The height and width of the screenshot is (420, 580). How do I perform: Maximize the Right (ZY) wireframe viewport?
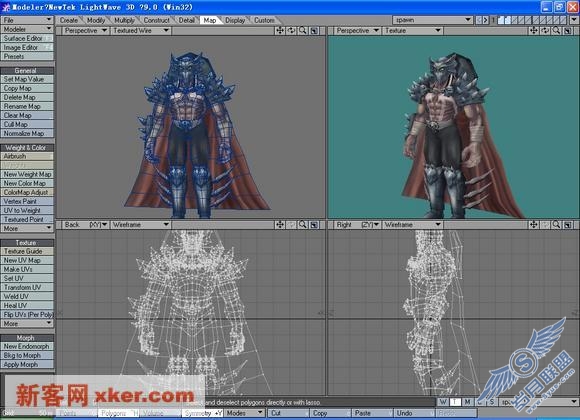(x=568, y=225)
